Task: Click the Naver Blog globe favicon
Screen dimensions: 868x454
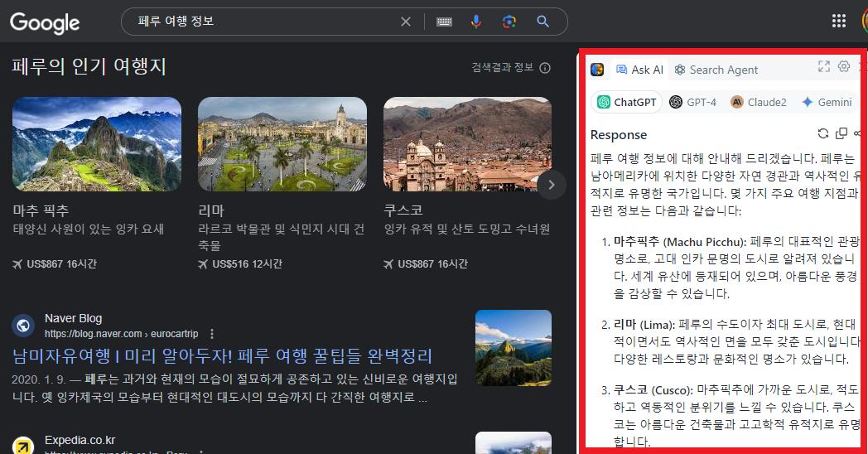Action: 23,326
